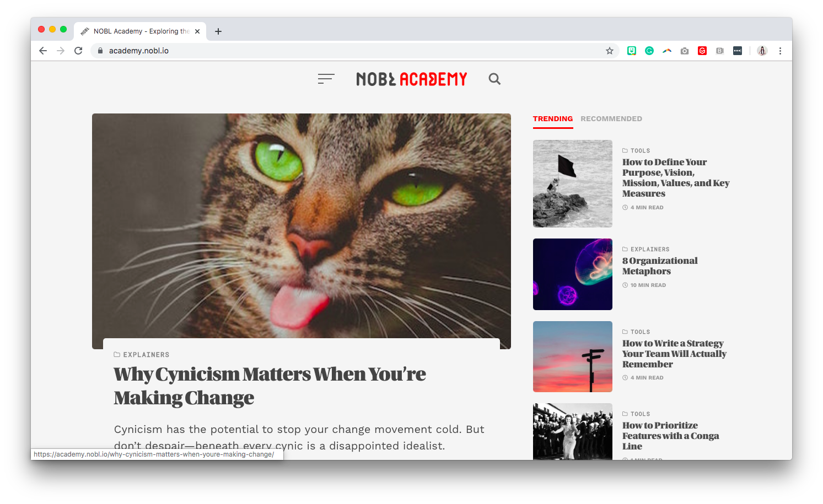
Task: Click the jellyfish thumbnail
Action: pos(573,274)
